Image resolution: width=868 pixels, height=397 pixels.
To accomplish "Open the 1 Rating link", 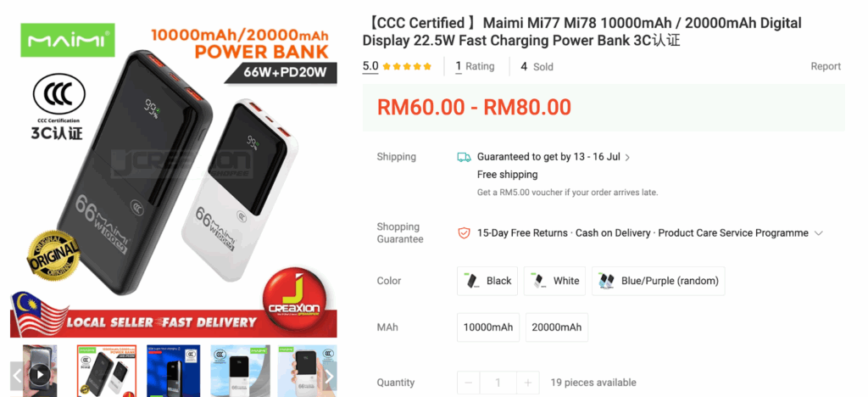I will tap(475, 66).
